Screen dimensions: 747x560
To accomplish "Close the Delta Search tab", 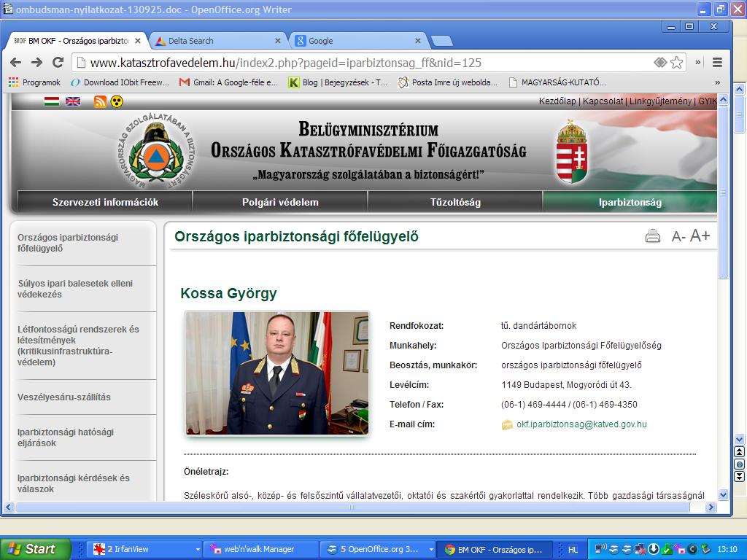I will coord(278,41).
